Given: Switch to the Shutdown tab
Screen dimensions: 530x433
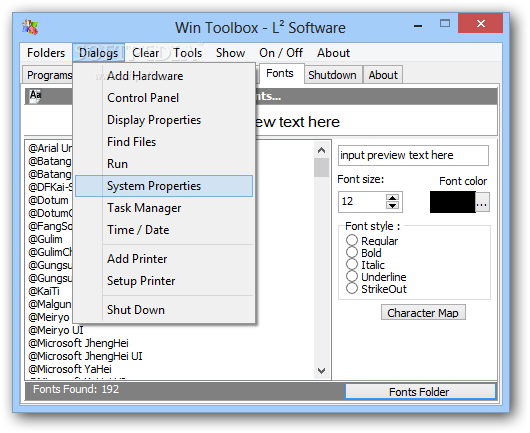Looking at the screenshot, I should point(333,75).
